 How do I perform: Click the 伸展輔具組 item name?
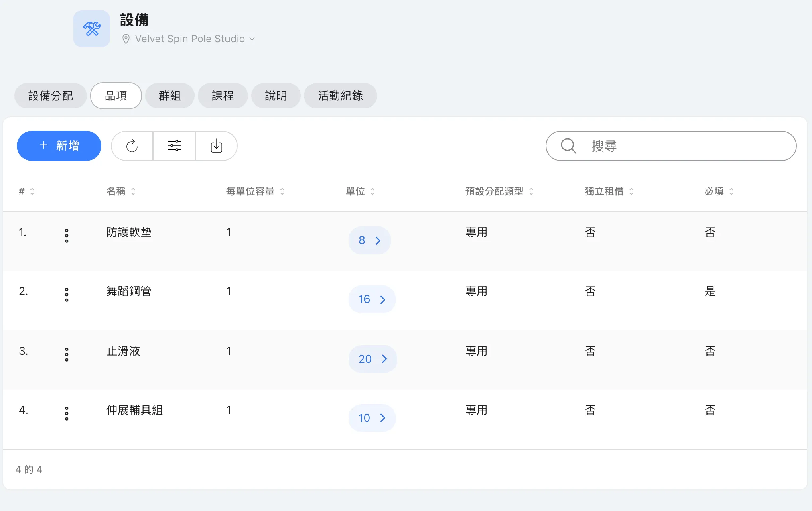click(134, 410)
